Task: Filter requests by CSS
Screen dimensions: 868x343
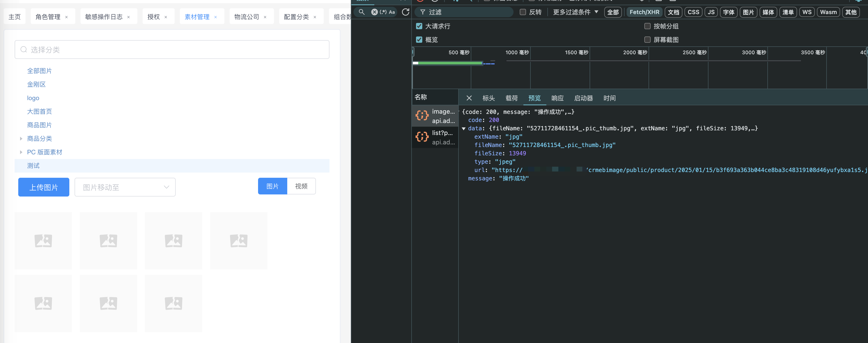Action: (693, 12)
